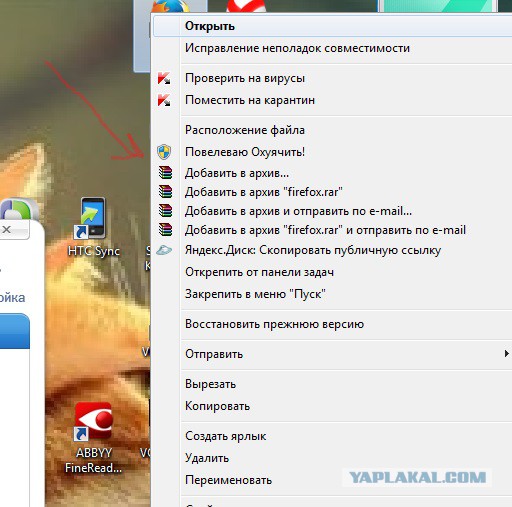Click WinRAR icon beside "firefox.rar" и отправить по e-mail
This screenshot has height=507, width=512.
point(165,230)
